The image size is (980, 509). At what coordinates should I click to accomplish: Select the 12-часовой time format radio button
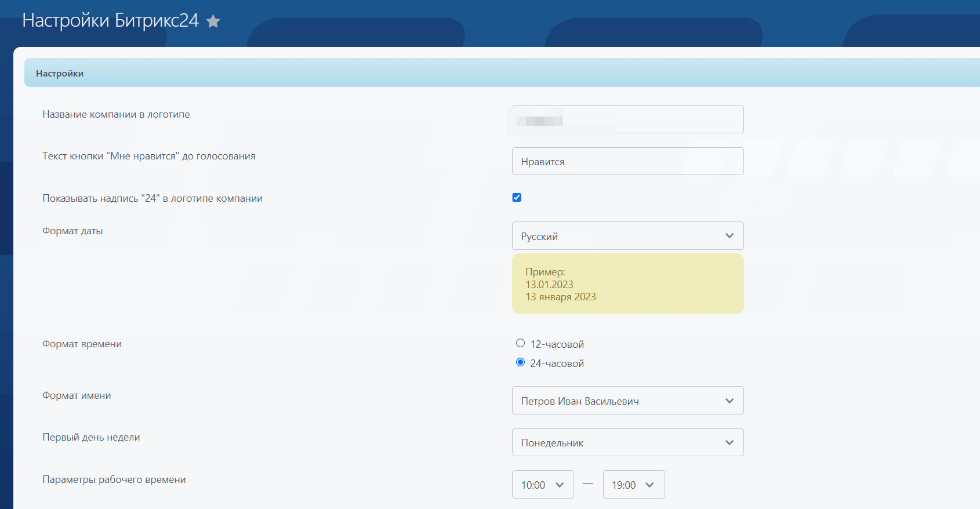(520, 343)
